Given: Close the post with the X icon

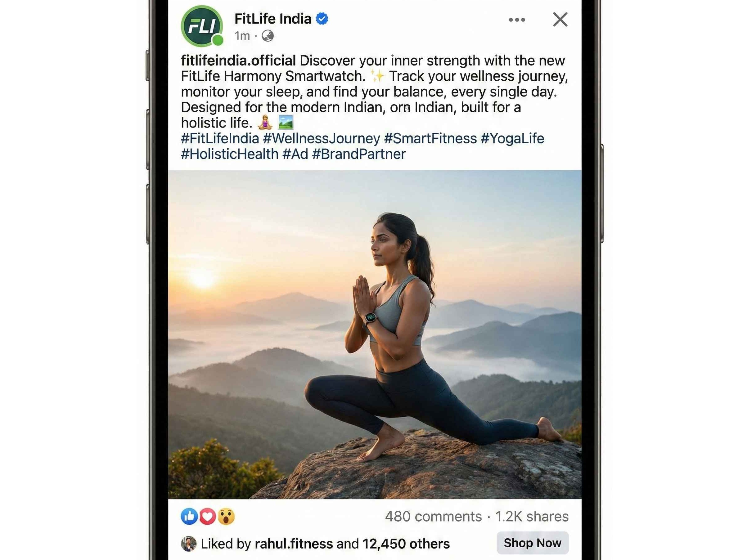Looking at the screenshot, I should 560,19.
